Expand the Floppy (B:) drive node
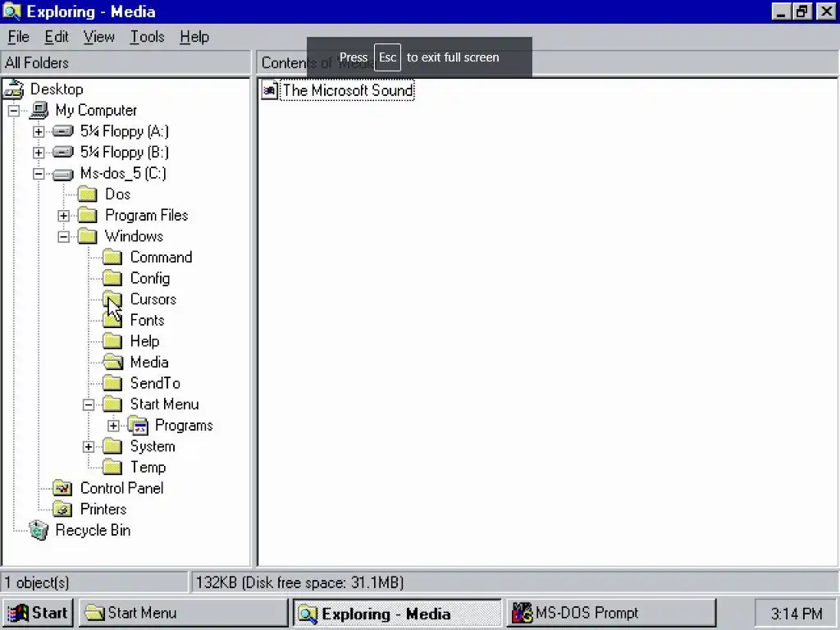Screen dimensions: 840x630 [x=39, y=152]
